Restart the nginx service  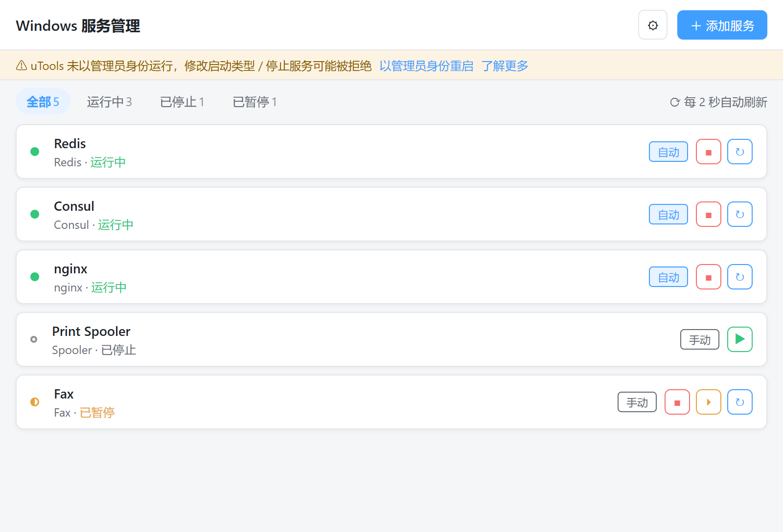coord(740,277)
